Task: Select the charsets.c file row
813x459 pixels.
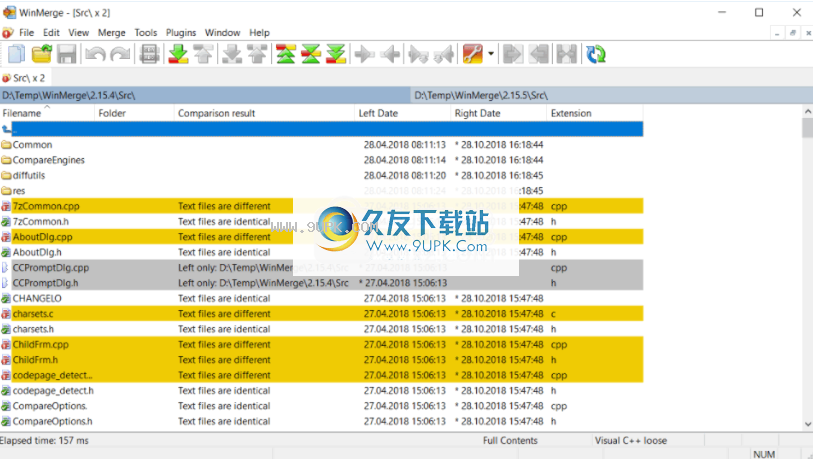Action: coord(321,314)
